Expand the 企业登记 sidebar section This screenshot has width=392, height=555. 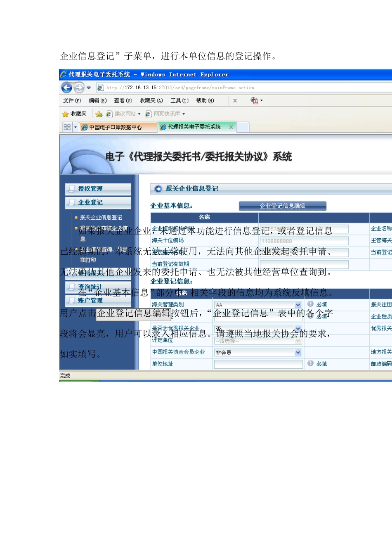(98, 202)
